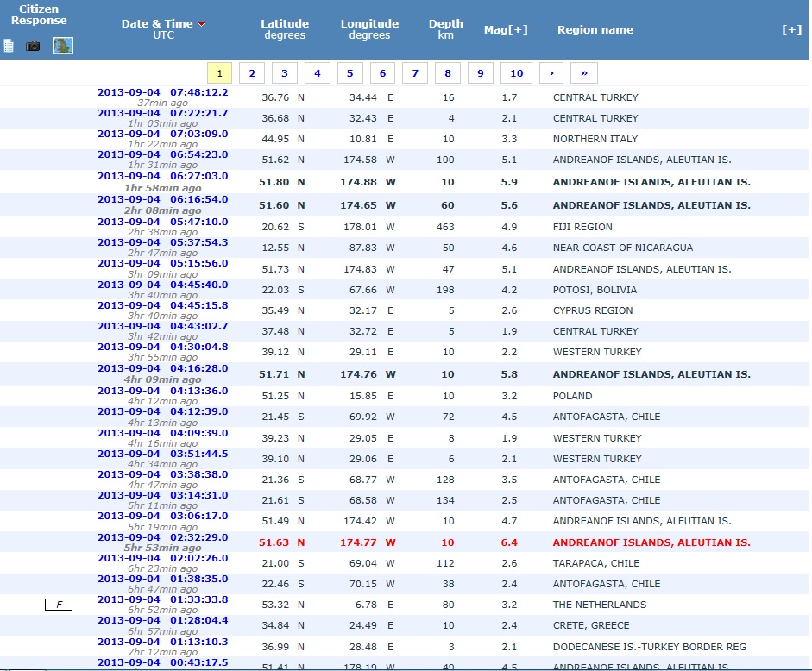Screen dimensions: 812x671
Task: Click the CYPRUS REGION region name
Action: tap(593, 310)
